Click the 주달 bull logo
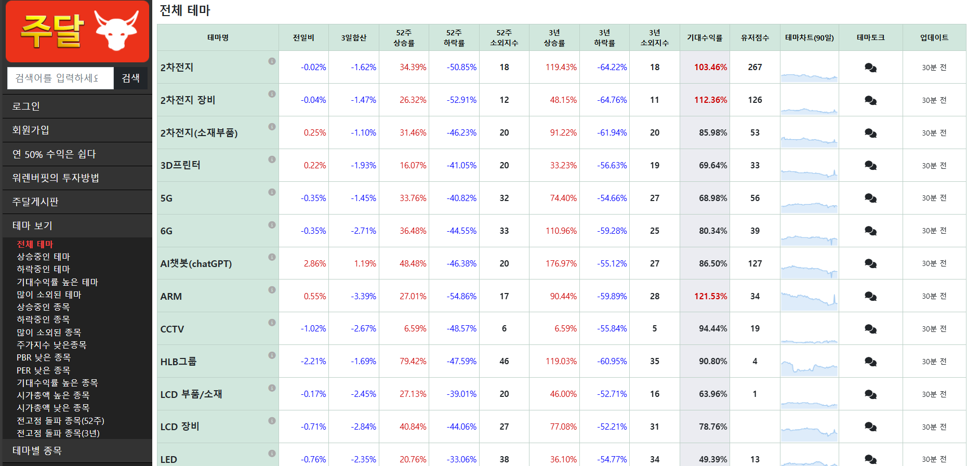The width and height of the screenshot is (980, 466). [x=77, y=31]
